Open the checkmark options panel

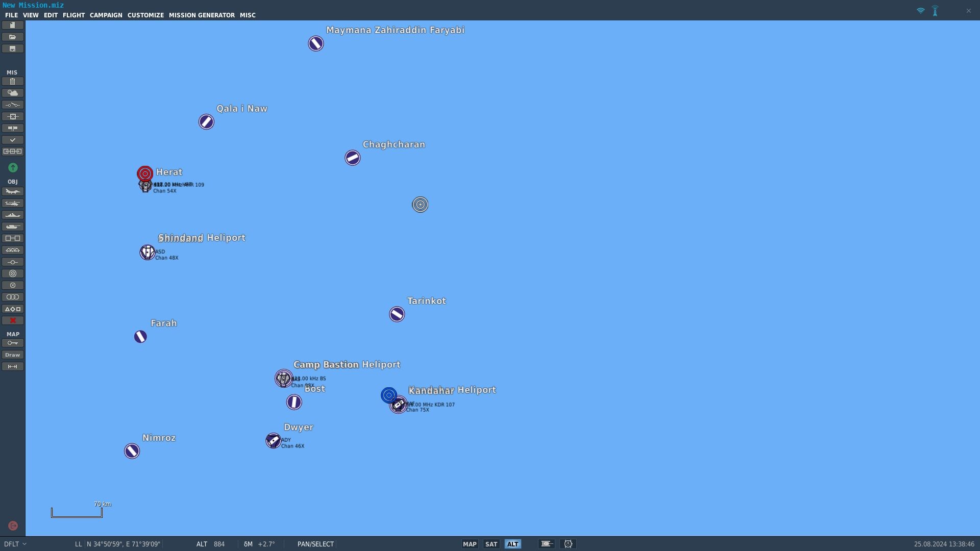coord(12,140)
